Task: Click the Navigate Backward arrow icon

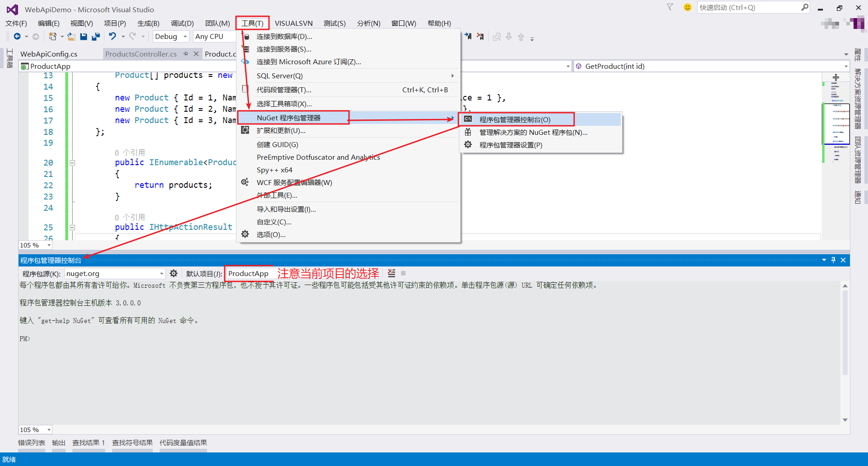Action: coord(17,37)
